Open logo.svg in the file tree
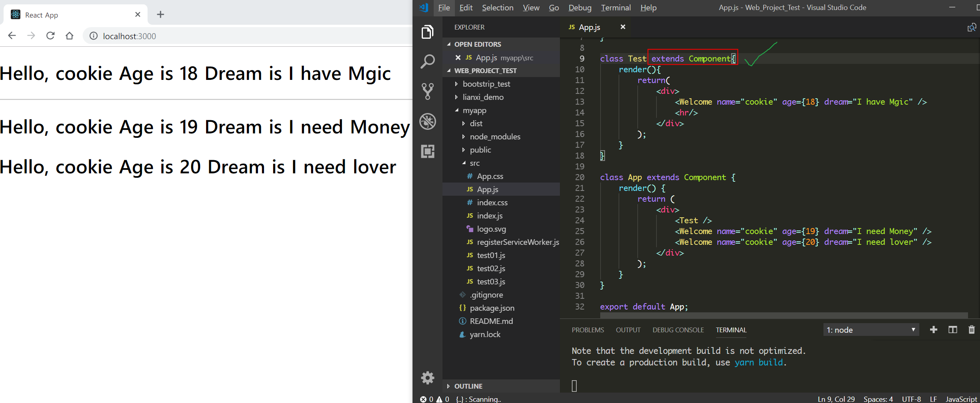Screen dimensions: 980x403 (x=501, y=229)
